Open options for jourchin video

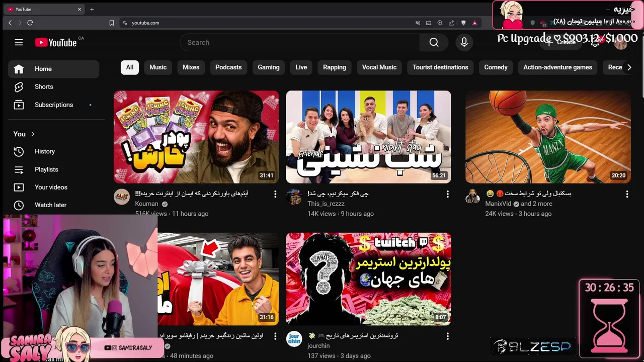click(x=448, y=336)
